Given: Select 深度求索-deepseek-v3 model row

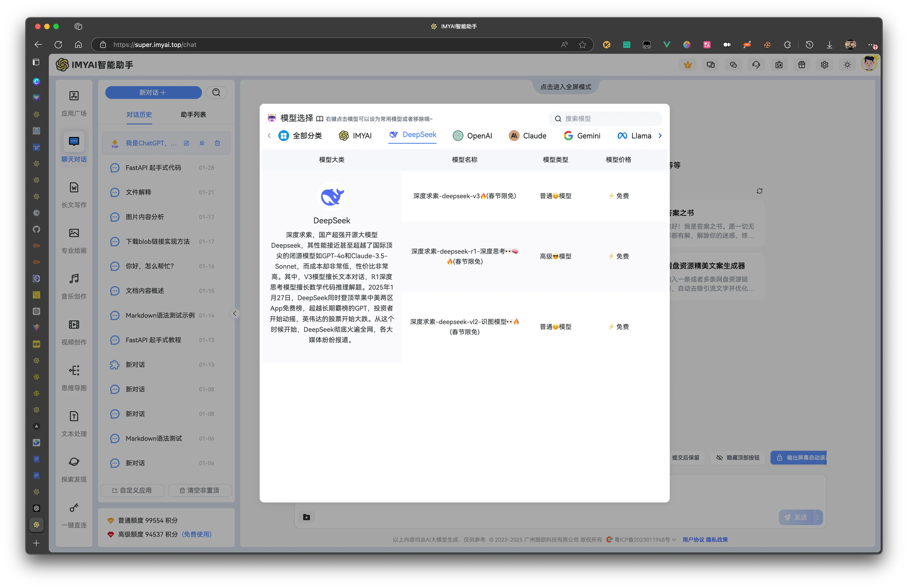Looking at the screenshot, I should [534, 196].
